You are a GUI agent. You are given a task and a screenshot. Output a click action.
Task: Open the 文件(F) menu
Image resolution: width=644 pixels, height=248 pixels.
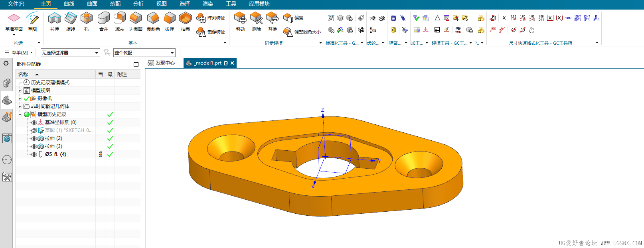click(x=16, y=4)
